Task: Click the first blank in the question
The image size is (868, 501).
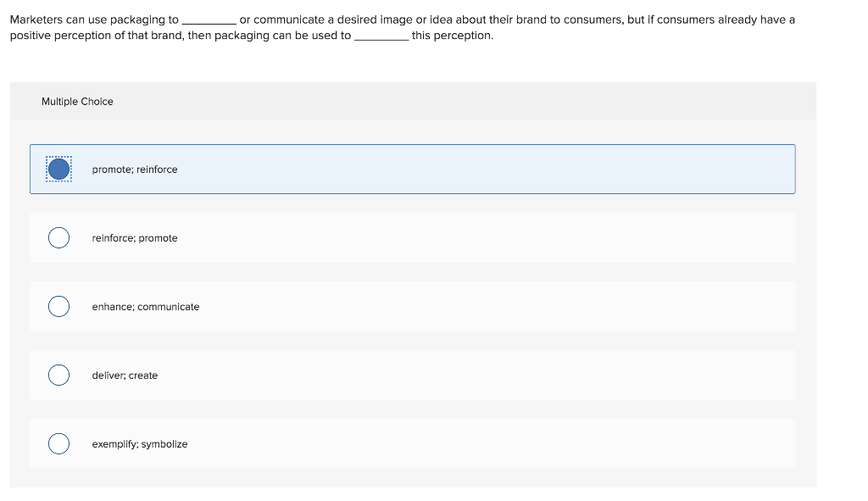Action: coord(209,20)
